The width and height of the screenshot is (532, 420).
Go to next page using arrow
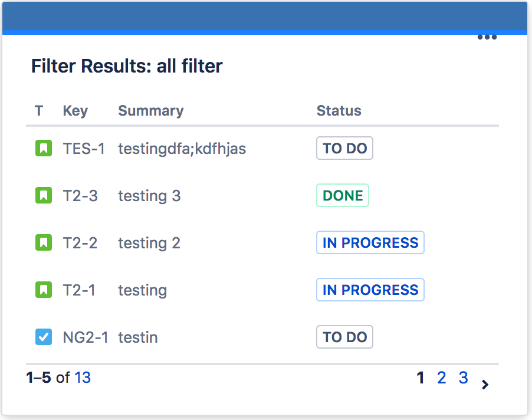click(x=485, y=385)
